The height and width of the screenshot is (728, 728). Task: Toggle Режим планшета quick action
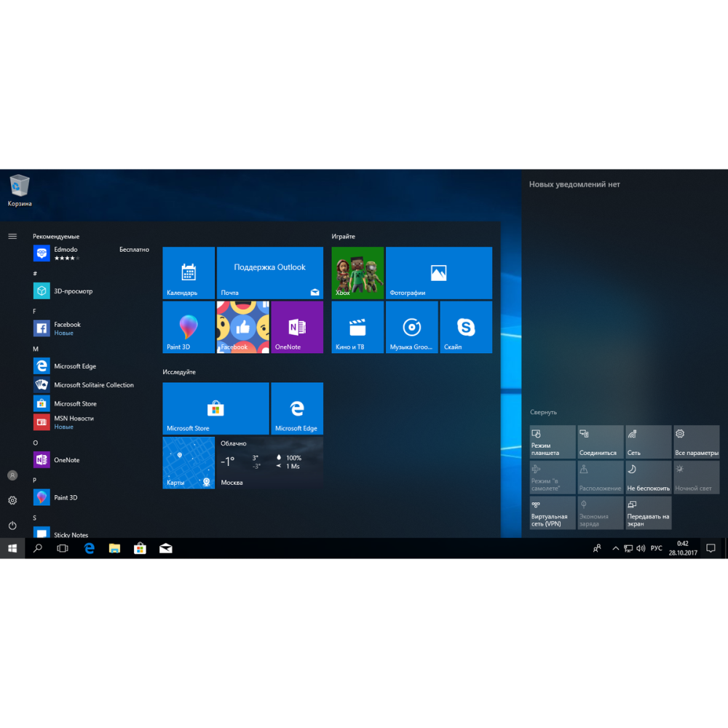coord(551,441)
